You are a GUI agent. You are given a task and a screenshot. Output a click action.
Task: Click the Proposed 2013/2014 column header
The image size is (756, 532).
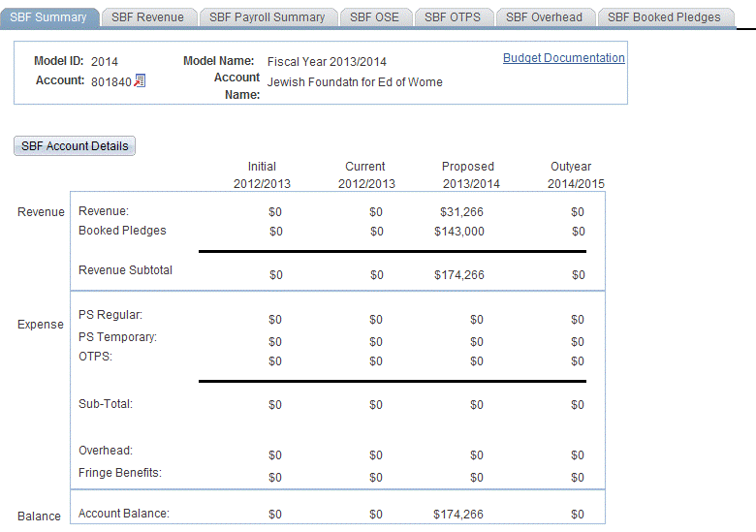(x=468, y=174)
